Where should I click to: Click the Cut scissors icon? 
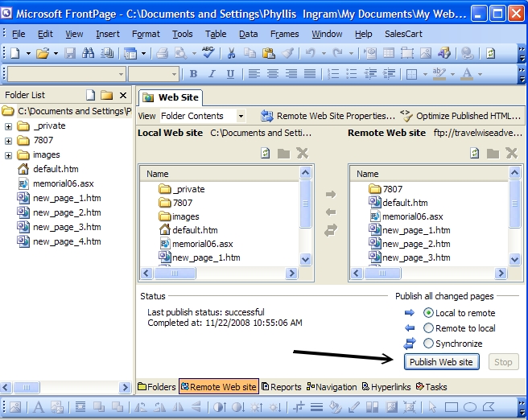[231, 53]
